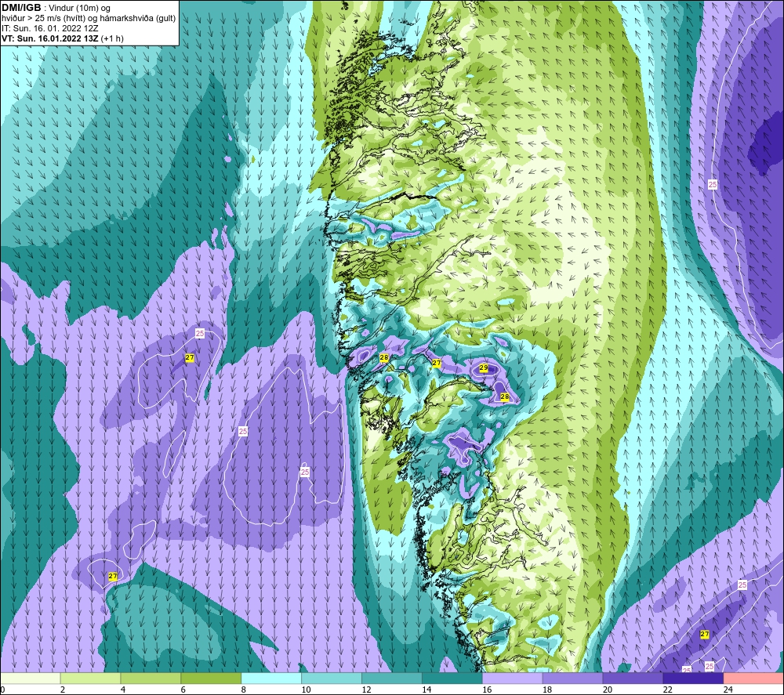Screen dimensions: 784x695
Task: Pick the 18–20 m/s purple swatch
Action: point(572,678)
